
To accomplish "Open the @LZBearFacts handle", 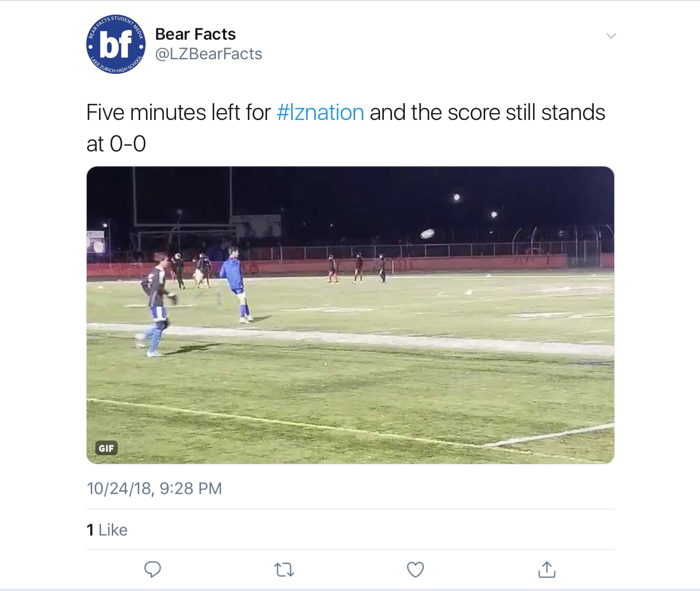I will [x=209, y=54].
